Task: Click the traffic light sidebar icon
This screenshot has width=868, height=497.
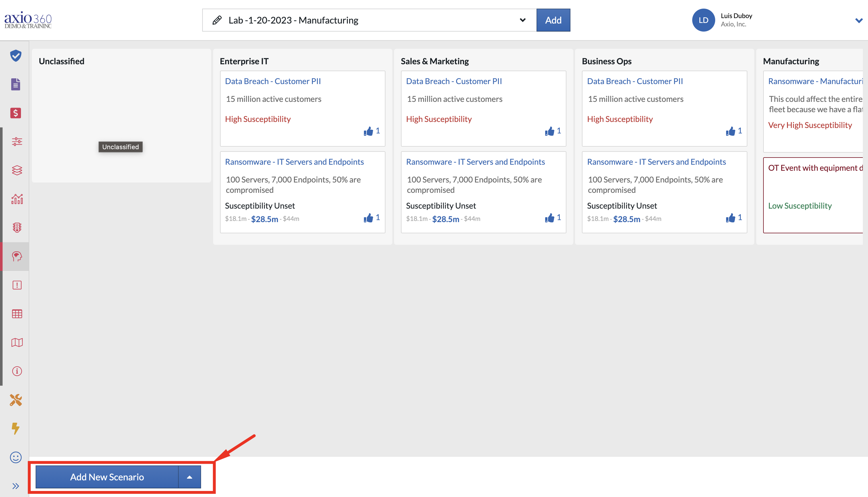Action: [17, 227]
